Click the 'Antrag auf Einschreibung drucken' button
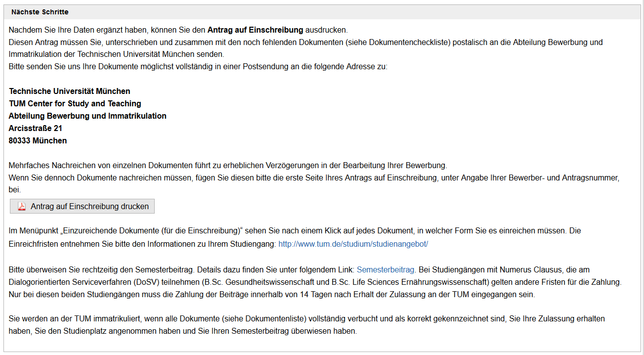644x355 pixels. (x=82, y=206)
